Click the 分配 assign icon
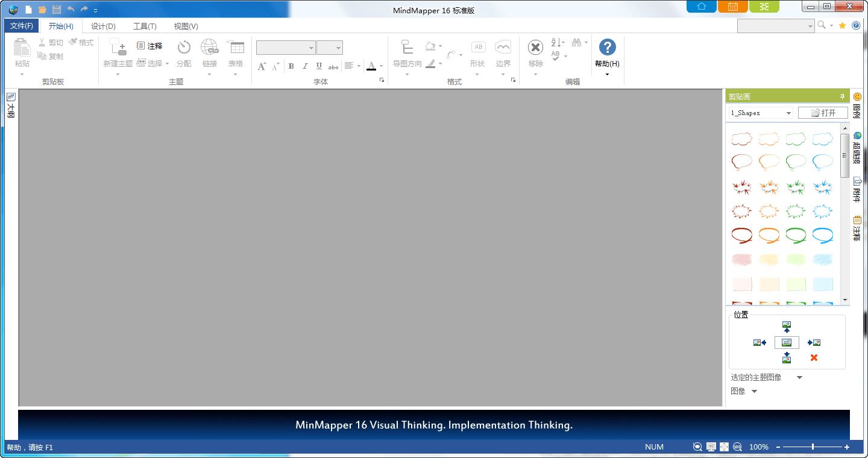Screen dimensions: 868x458 coord(184,47)
